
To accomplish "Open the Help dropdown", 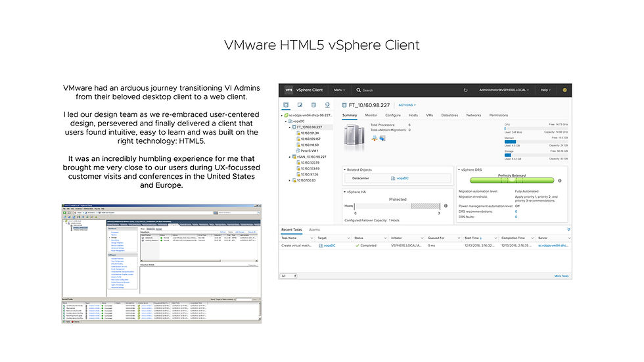I will click(x=545, y=90).
